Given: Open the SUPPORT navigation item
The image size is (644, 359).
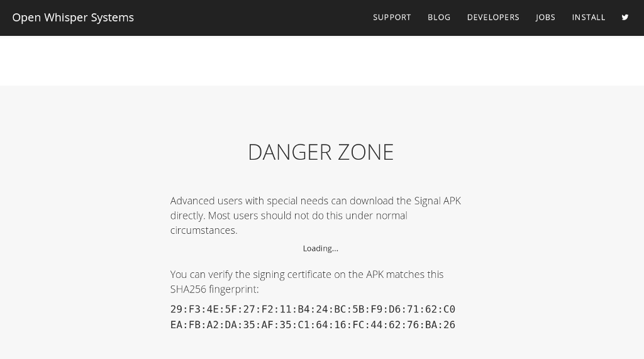Looking at the screenshot, I should click(x=392, y=17).
